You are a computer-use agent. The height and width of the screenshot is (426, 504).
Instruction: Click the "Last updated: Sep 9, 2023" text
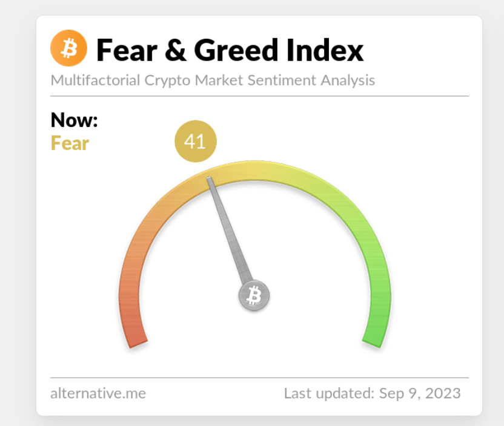(x=372, y=393)
